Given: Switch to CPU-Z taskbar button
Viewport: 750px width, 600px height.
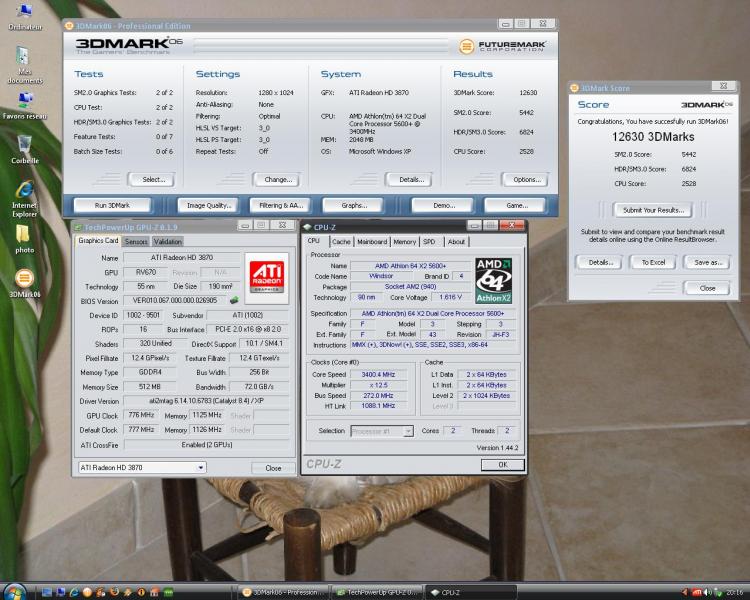Looking at the screenshot, I should tap(471, 592).
